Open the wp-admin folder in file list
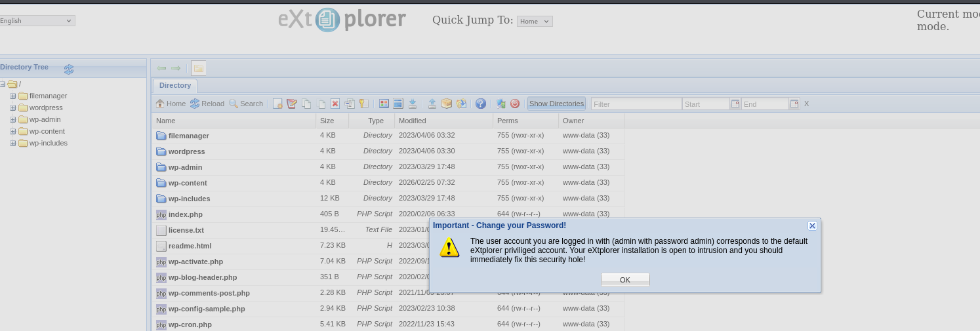The height and width of the screenshot is (331, 980). [x=186, y=167]
